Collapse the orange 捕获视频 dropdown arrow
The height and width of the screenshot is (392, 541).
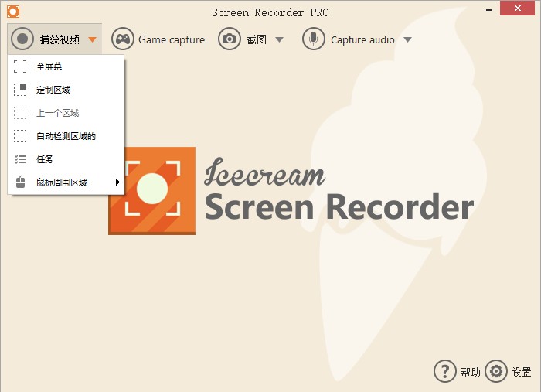tap(92, 39)
